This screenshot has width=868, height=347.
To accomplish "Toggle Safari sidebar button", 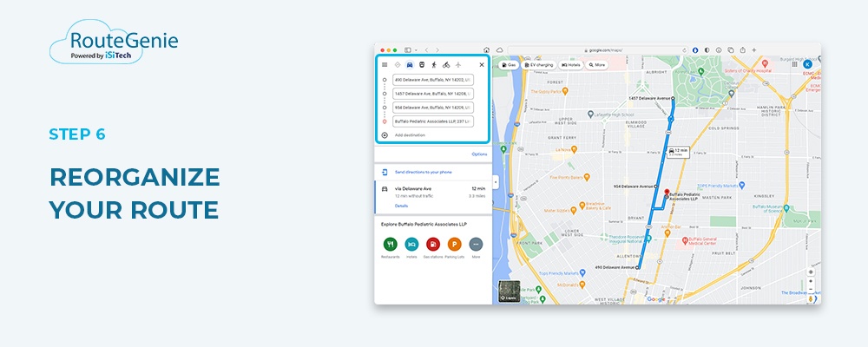I will (x=408, y=49).
